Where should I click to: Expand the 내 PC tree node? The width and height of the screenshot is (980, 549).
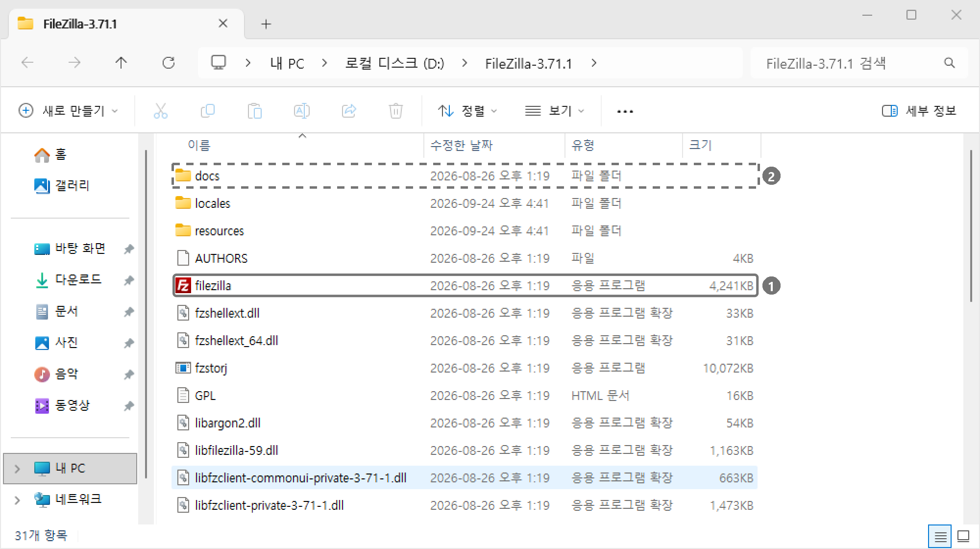[x=17, y=469]
